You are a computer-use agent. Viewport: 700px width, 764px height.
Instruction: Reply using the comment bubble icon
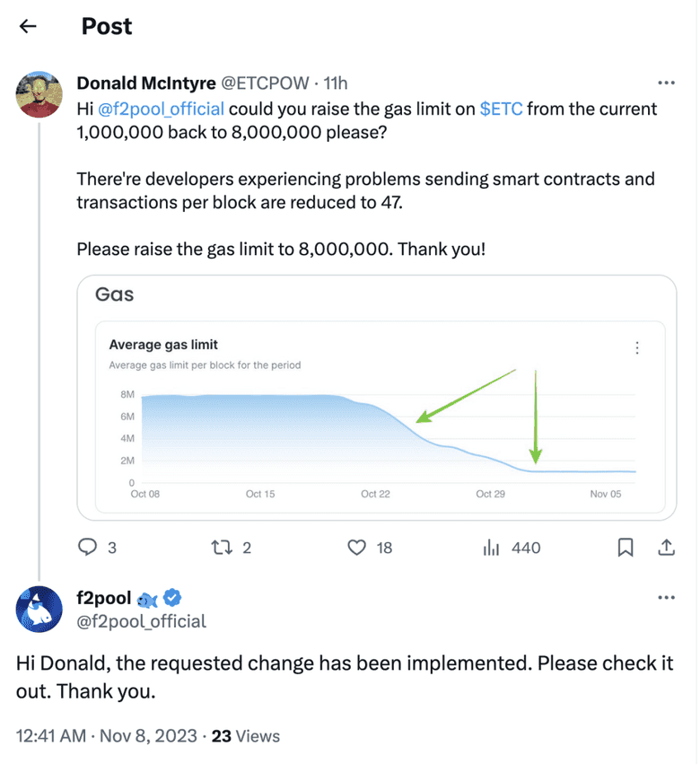89,547
